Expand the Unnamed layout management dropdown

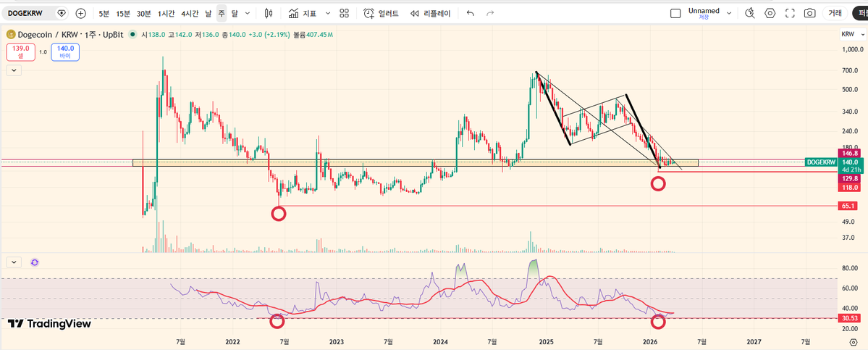coord(728,13)
